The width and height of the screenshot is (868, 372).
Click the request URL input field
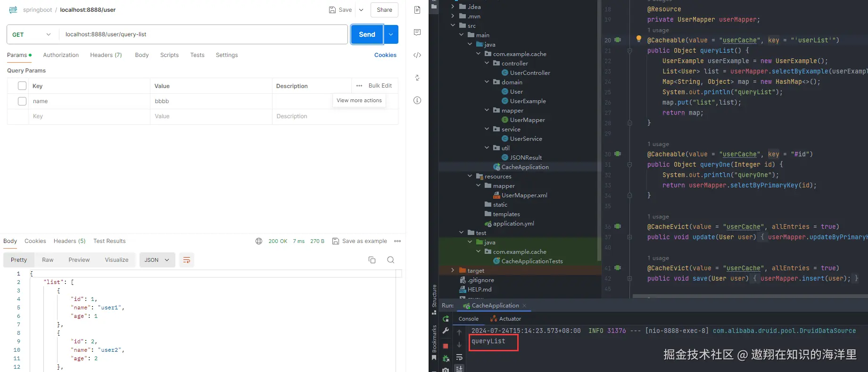203,34
